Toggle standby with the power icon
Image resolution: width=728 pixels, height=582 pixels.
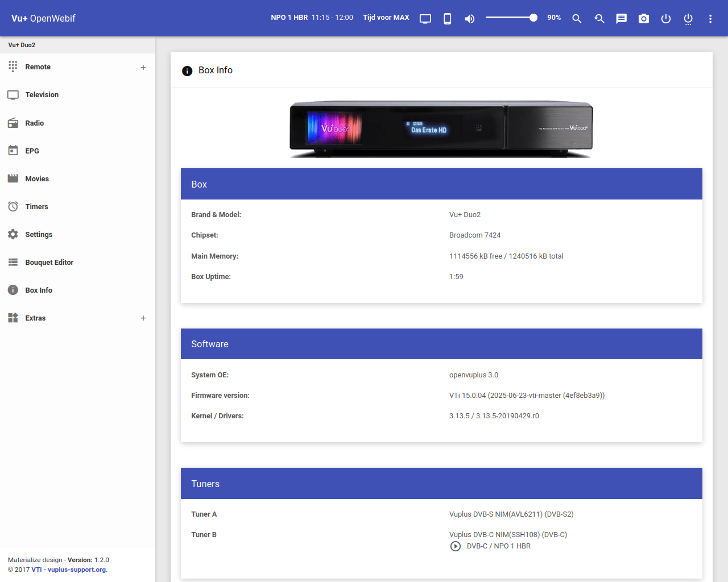[666, 19]
